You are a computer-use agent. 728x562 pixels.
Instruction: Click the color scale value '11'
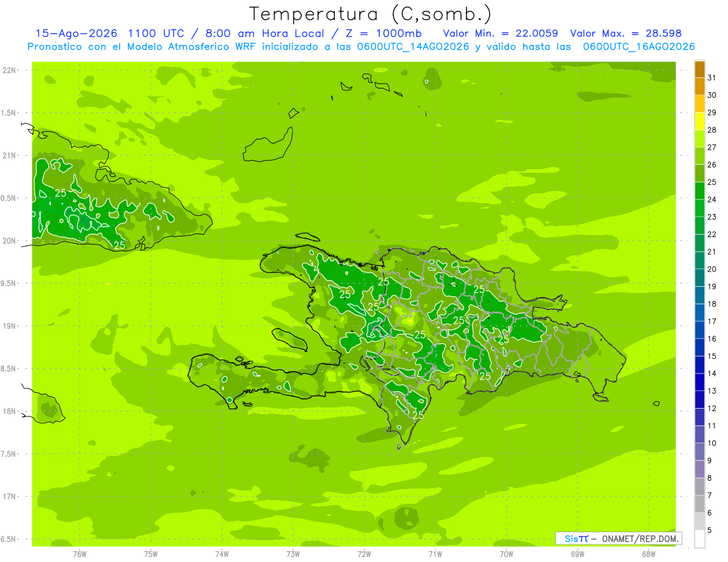(x=712, y=426)
